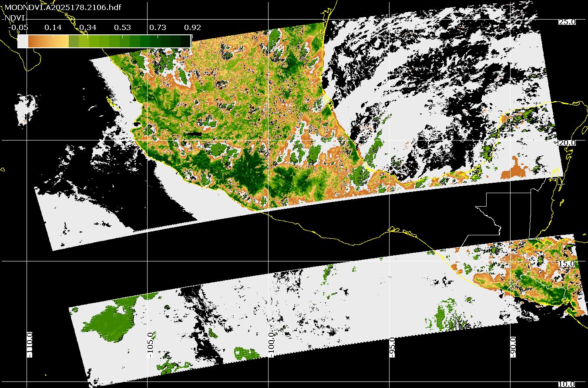
Task: Select the 0.92 colorbar value
Action: 192,27
